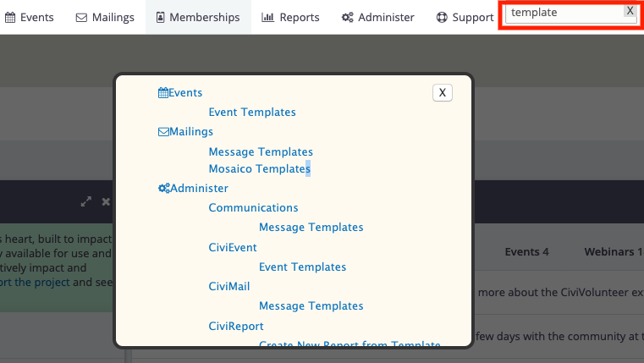
Task: Click the Support lifebuoy icon
Action: (442, 17)
